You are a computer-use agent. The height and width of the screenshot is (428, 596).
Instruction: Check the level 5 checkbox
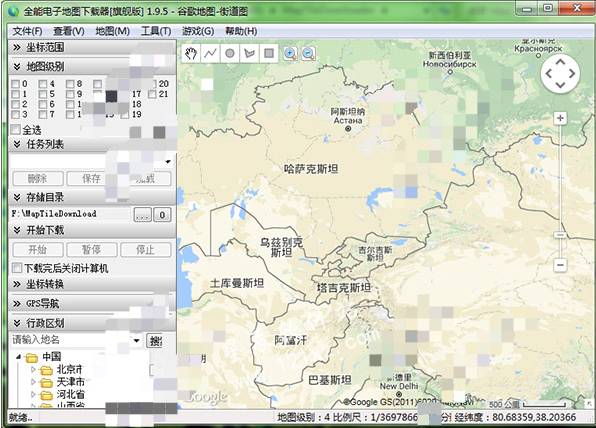[x=43, y=94]
